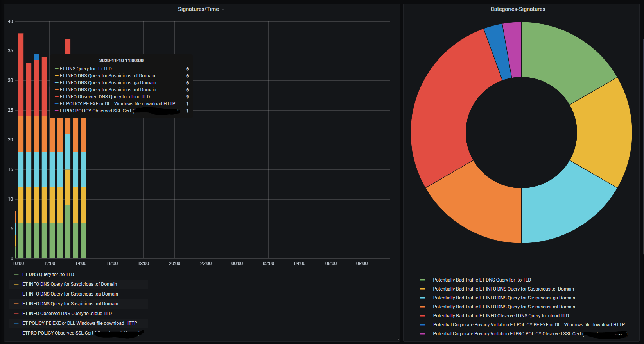Toggle ET INFO .ml Domain series in bar chart legend

pos(70,304)
